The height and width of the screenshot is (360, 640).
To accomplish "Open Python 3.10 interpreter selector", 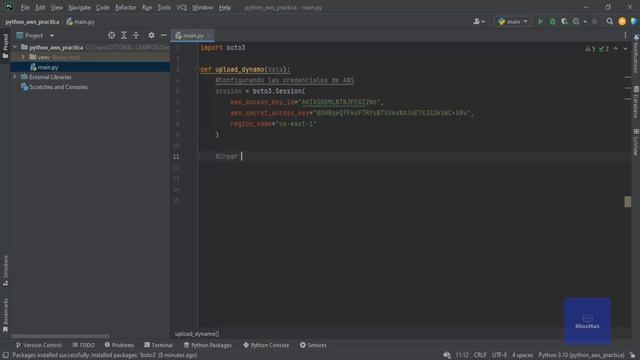I will [x=581, y=355].
